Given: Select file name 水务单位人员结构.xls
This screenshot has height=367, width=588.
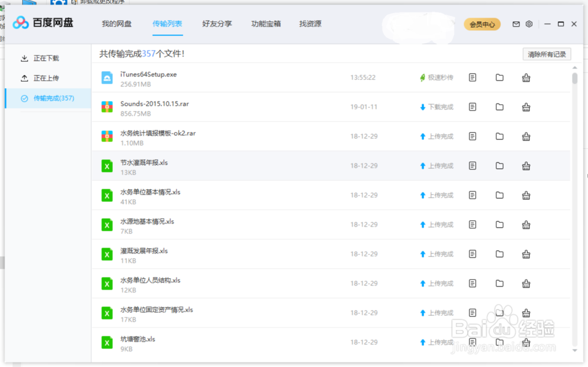Looking at the screenshot, I should [x=151, y=280].
